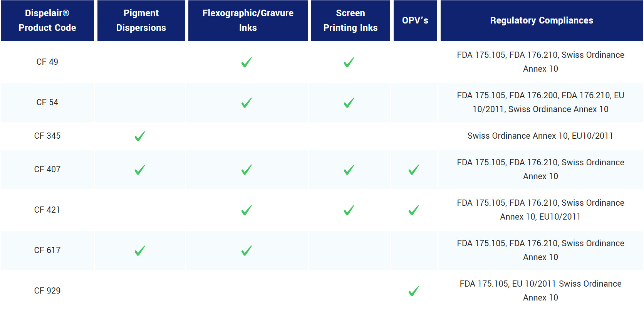Click the CF 49 Screen Printing Inks checkmark
Screen dimensions: 644x324
click(x=349, y=62)
